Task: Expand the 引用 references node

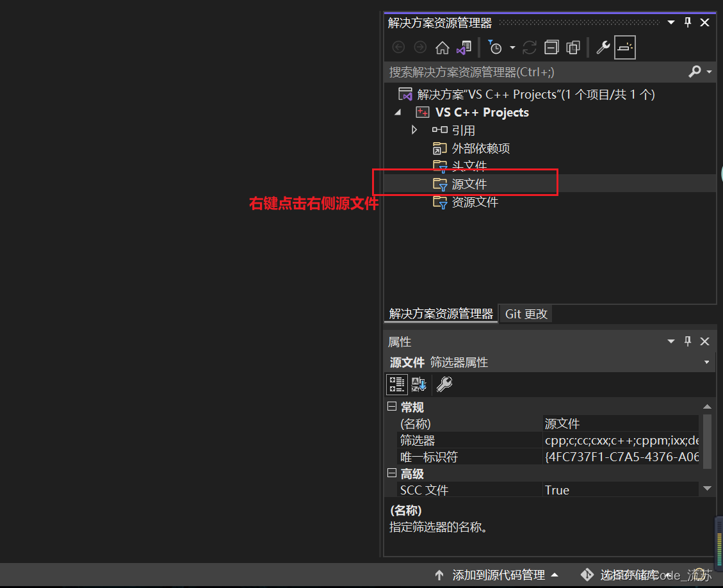Action: tap(414, 130)
